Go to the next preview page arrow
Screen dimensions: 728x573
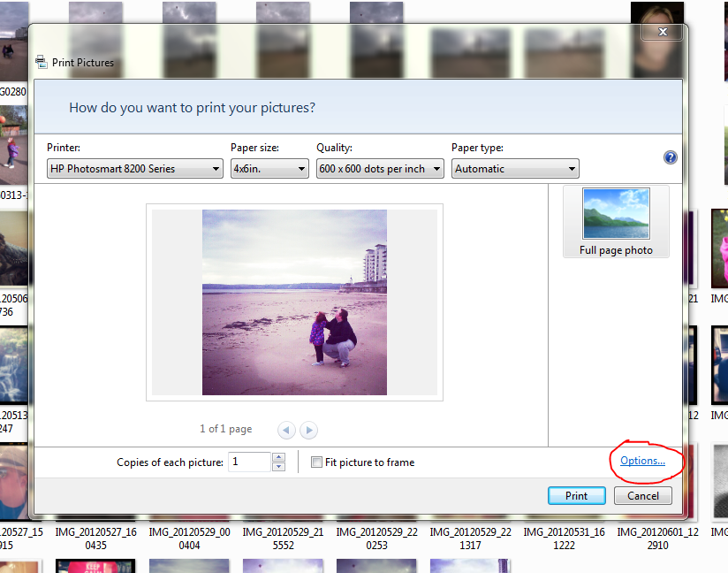pos(308,430)
